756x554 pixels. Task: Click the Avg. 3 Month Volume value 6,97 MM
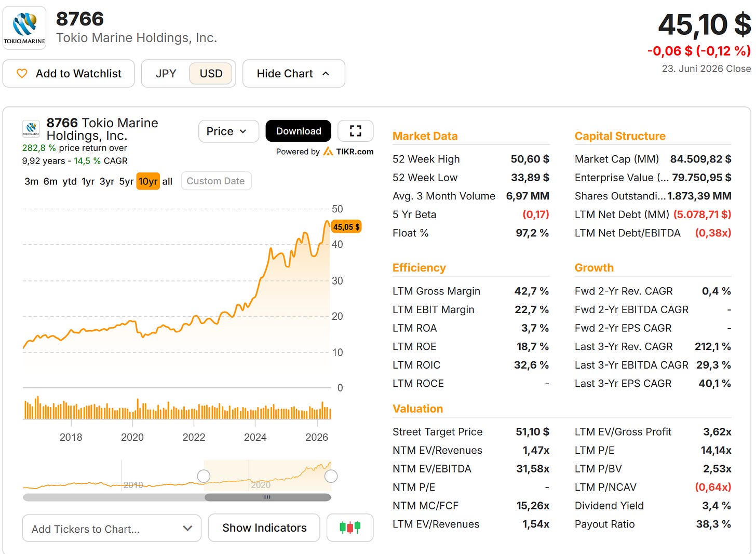pyautogui.click(x=528, y=196)
